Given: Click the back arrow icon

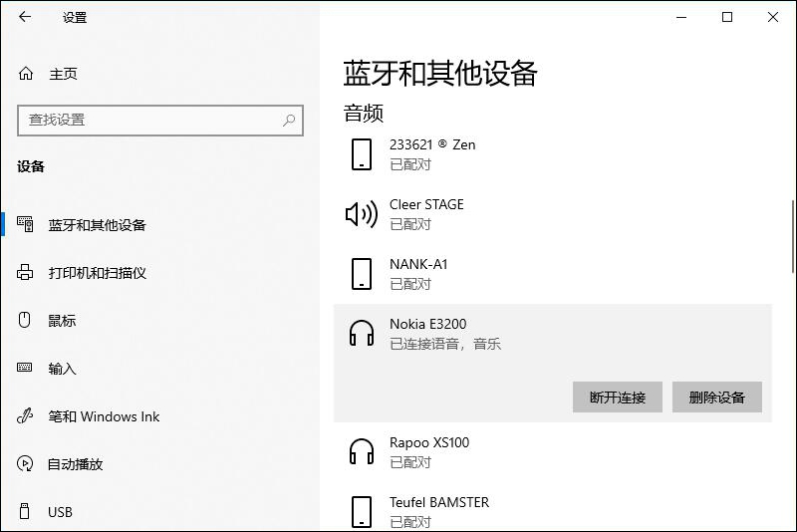Looking at the screenshot, I should pyautogui.click(x=24, y=17).
